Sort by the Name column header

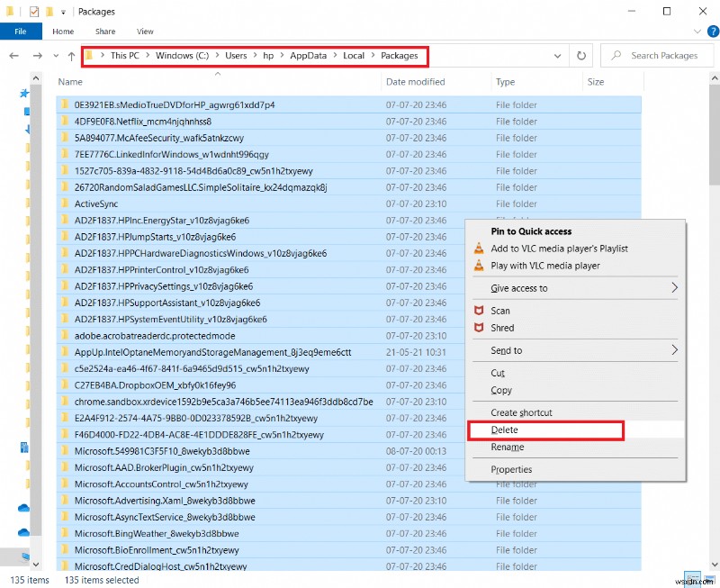pyautogui.click(x=70, y=82)
